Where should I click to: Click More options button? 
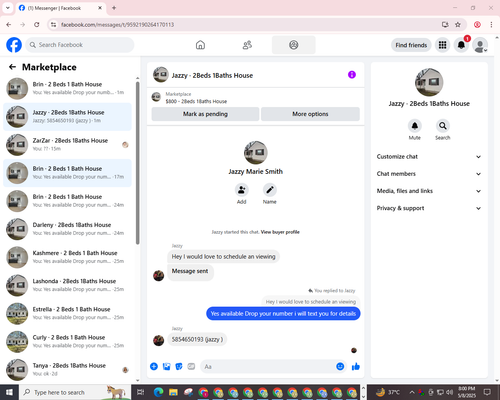pyautogui.click(x=310, y=114)
